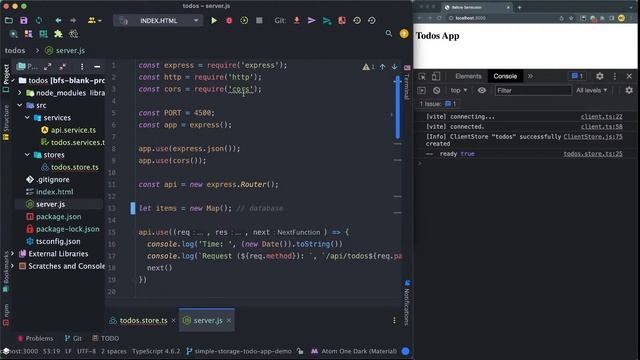Click the Forward navigation arrow in IDE toolbar
Image resolution: width=640 pixels, height=360 pixels.
click(x=73, y=20)
